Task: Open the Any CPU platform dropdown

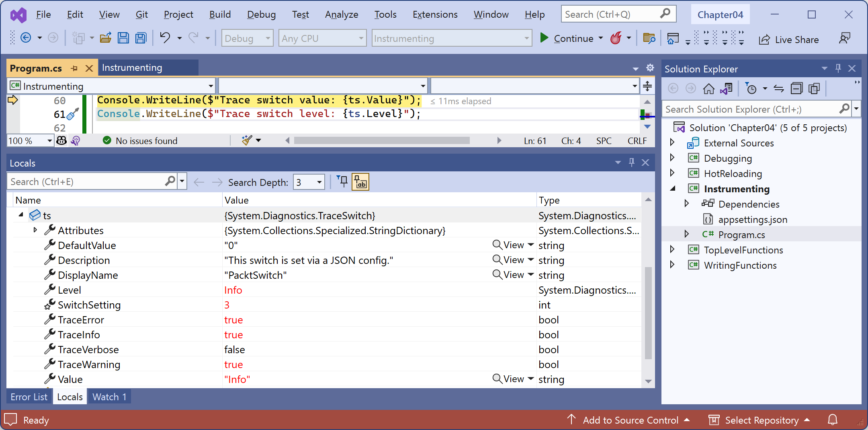Action: click(x=322, y=38)
